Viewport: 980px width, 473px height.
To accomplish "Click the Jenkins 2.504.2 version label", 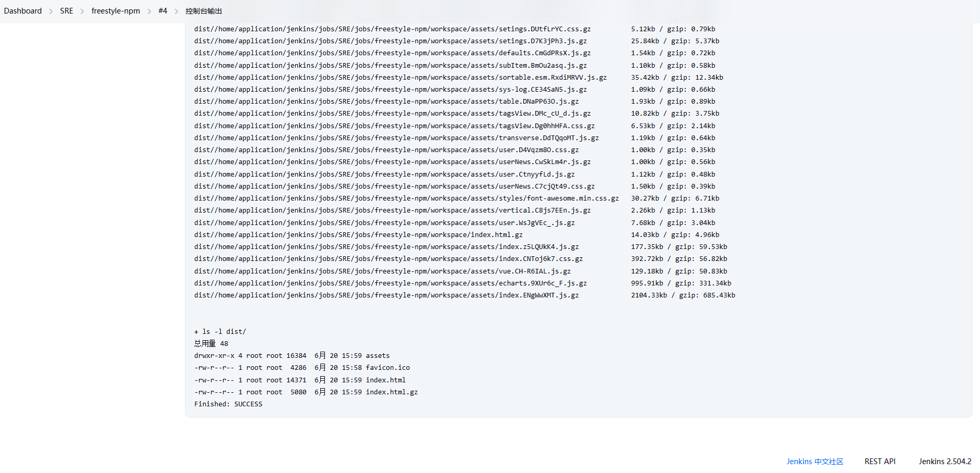I will pyautogui.click(x=945, y=462).
